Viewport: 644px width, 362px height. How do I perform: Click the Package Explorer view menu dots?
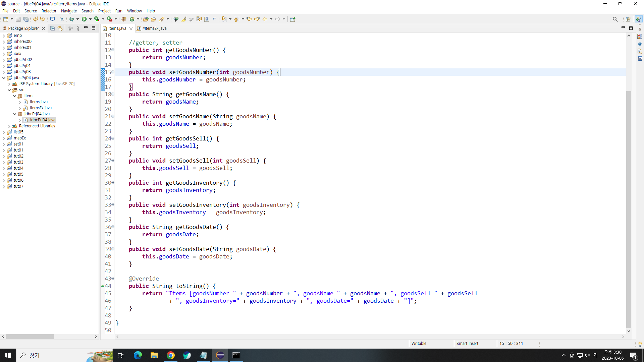[x=78, y=28]
